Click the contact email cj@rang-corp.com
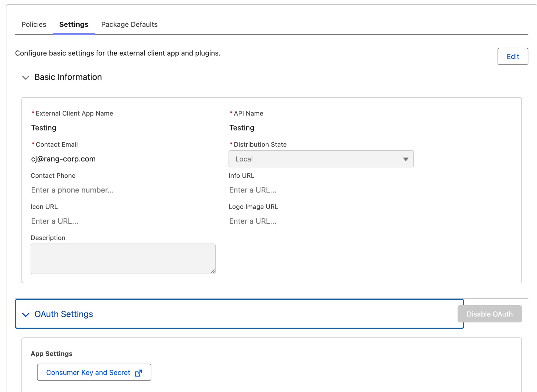Screen dimensions: 537x392 click(x=63, y=159)
